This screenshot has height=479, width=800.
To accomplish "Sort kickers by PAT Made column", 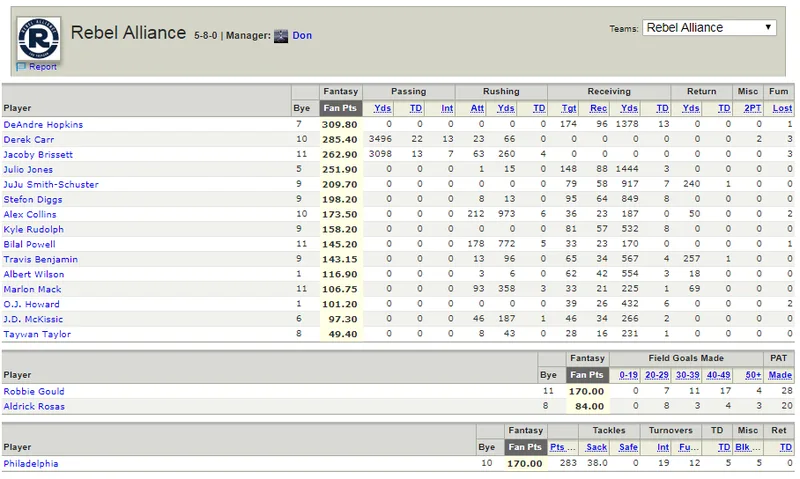I will (x=780, y=375).
